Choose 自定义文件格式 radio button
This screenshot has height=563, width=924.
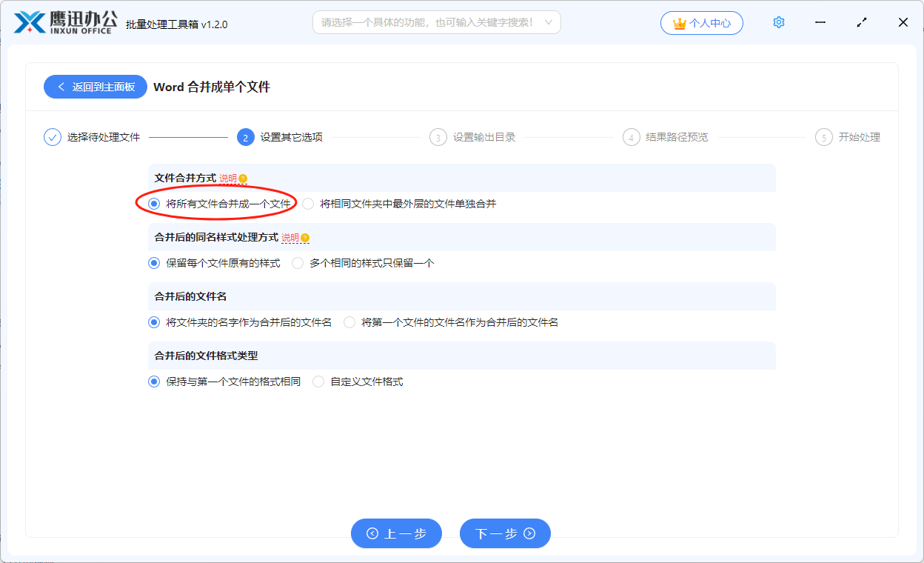(x=318, y=382)
